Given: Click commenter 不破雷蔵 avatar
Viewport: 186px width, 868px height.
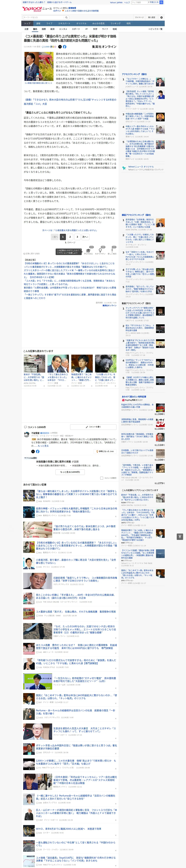Looking at the screenshot, I should 27,435.
